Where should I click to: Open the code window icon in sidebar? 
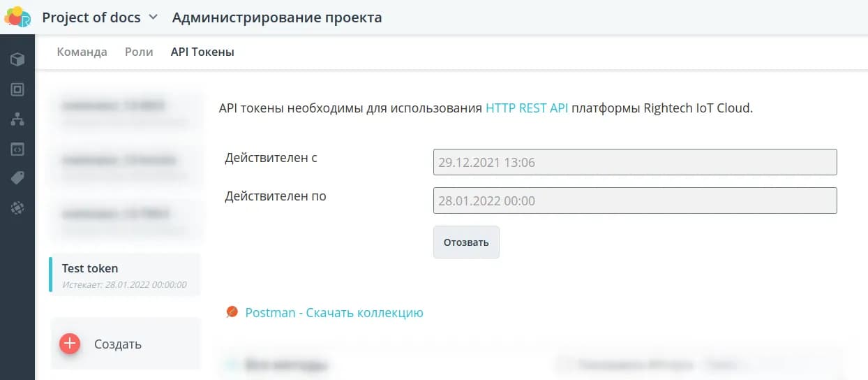tap(17, 149)
